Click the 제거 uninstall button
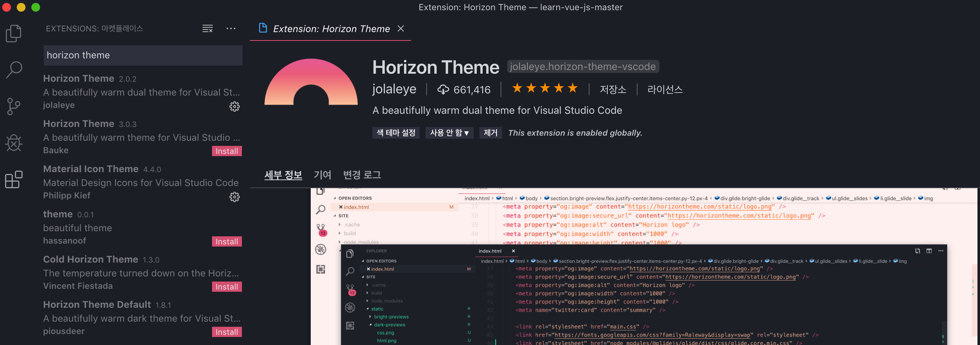Image resolution: width=980 pixels, height=345 pixels. click(x=490, y=133)
